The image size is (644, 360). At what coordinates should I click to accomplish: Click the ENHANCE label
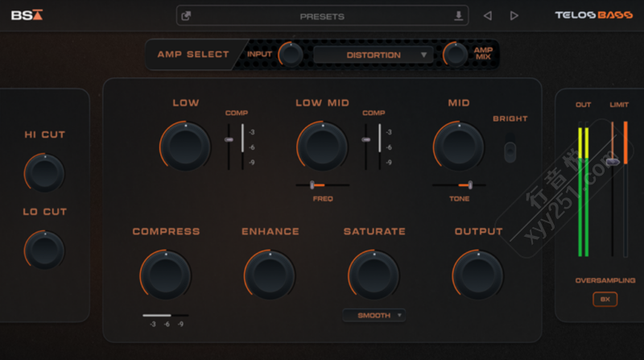270,231
